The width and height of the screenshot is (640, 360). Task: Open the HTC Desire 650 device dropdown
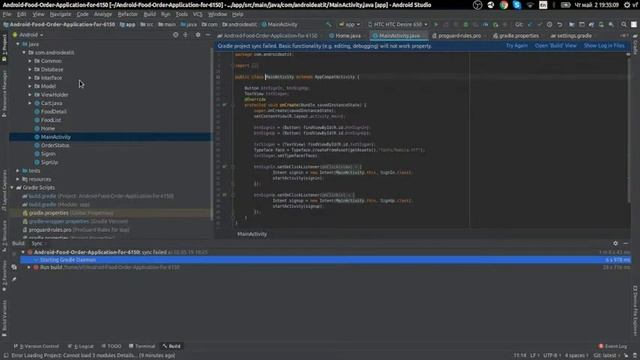pyautogui.click(x=398, y=24)
